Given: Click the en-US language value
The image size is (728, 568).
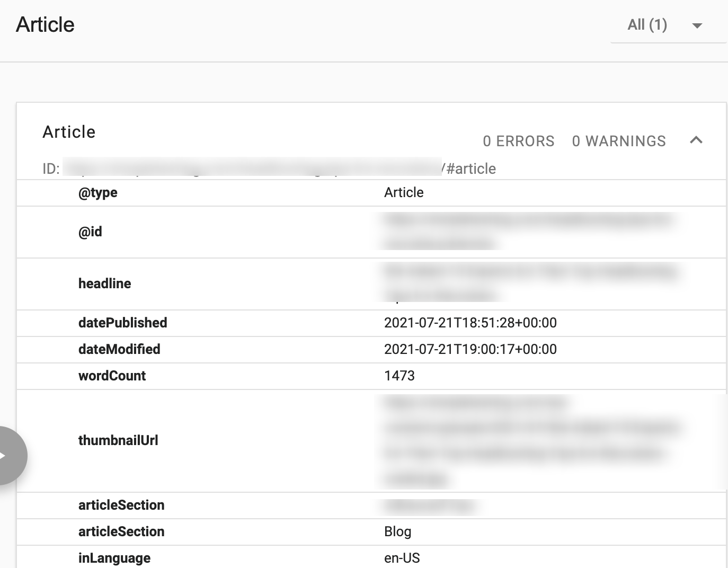Looking at the screenshot, I should pos(402,558).
